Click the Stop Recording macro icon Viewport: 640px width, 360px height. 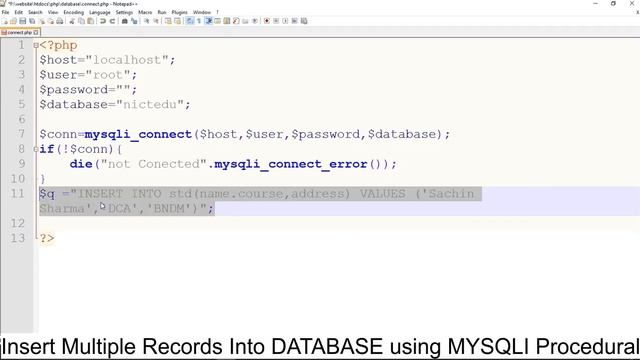276,21
